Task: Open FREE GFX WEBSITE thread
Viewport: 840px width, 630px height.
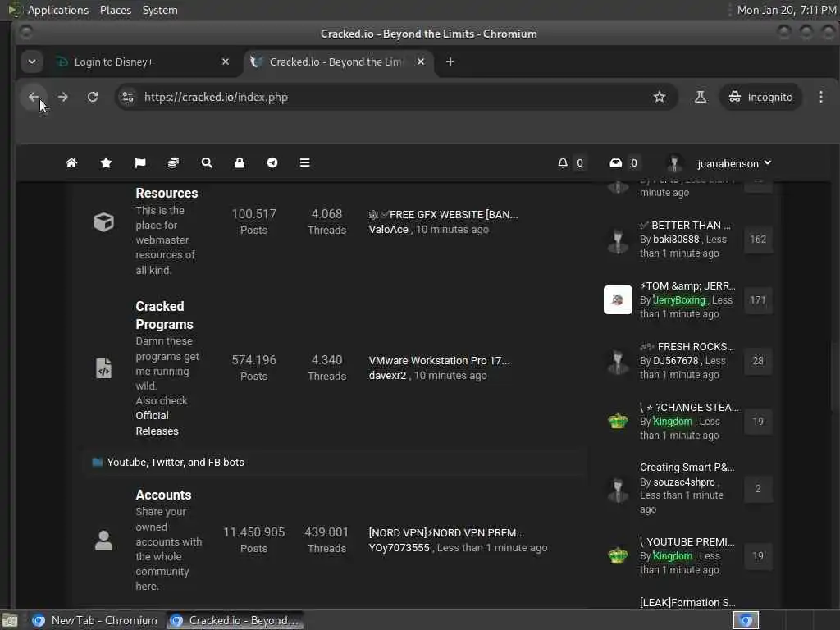Action: tap(443, 215)
